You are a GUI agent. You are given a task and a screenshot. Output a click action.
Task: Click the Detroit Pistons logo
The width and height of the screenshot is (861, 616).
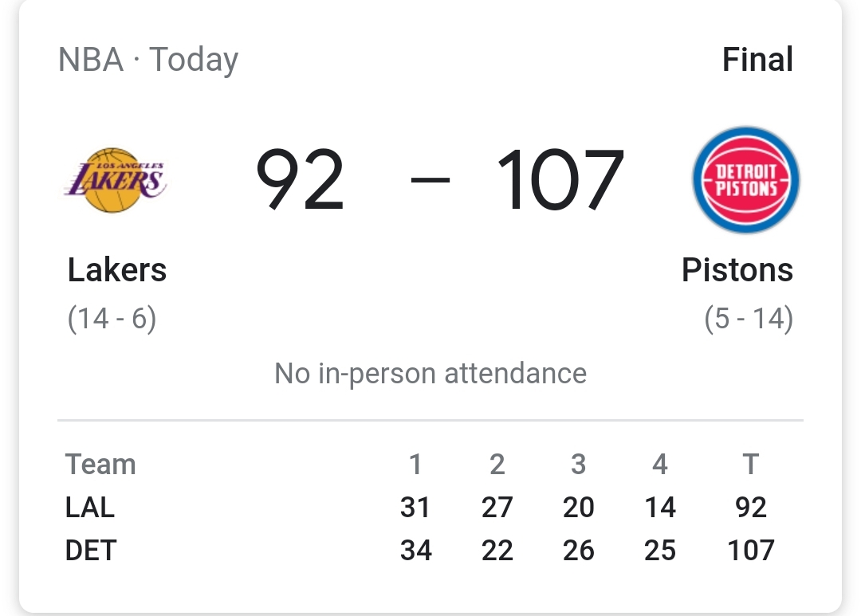[745, 179]
